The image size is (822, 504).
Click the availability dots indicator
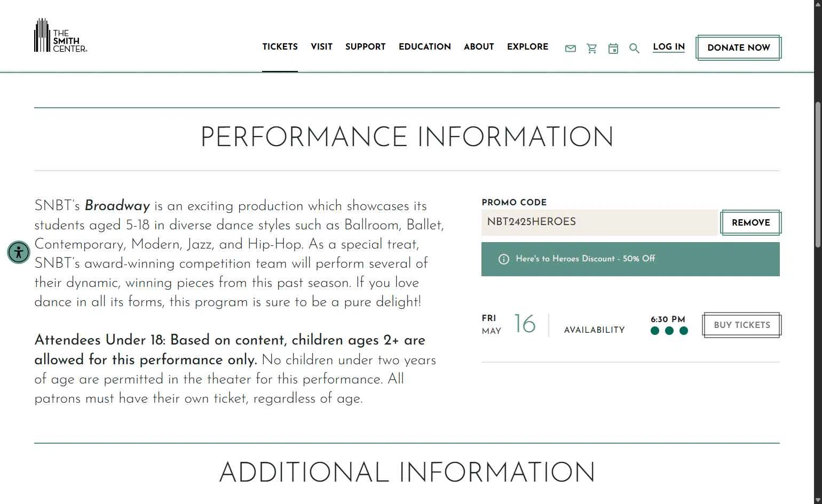669,331
